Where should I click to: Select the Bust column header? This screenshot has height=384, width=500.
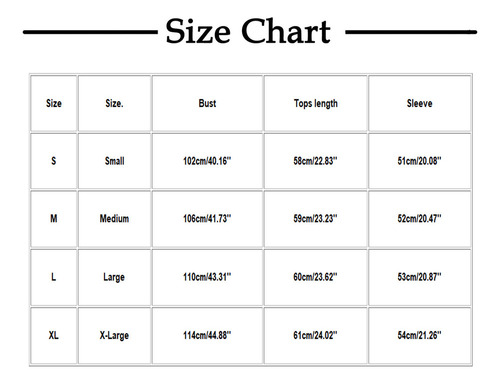click(x=207, y=103)
